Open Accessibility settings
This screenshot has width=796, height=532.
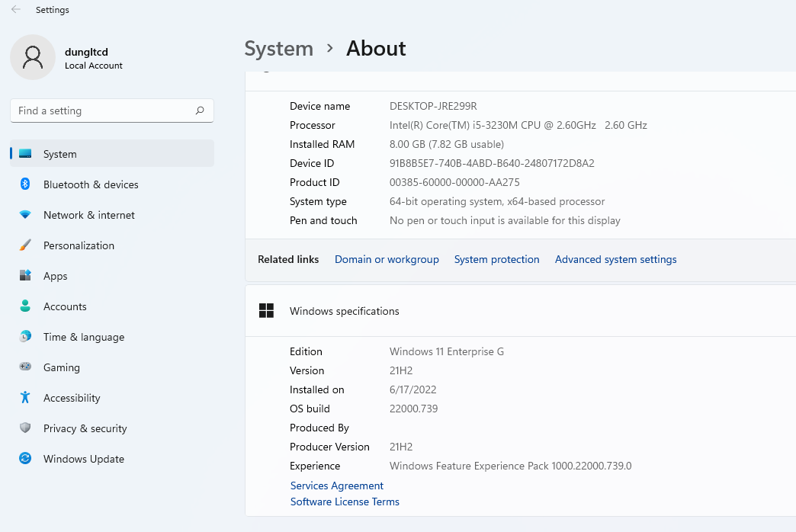tap(112, 398)
